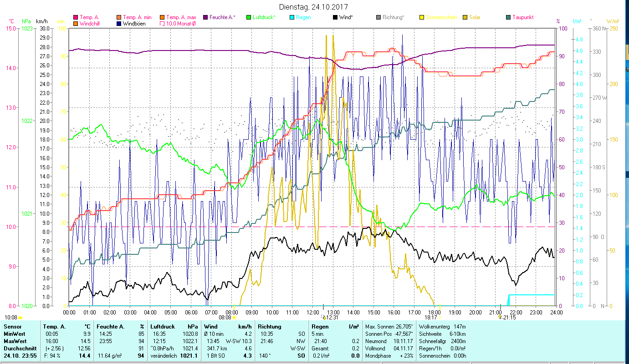Click the black Wind legend square
The height and width of the screenshot is (364, 629).
coord(335,17)
